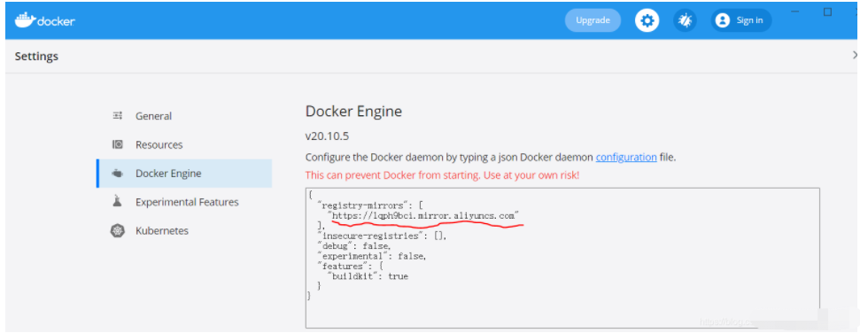Click inside the daemon JSON editor

click(x=562, y=258)
